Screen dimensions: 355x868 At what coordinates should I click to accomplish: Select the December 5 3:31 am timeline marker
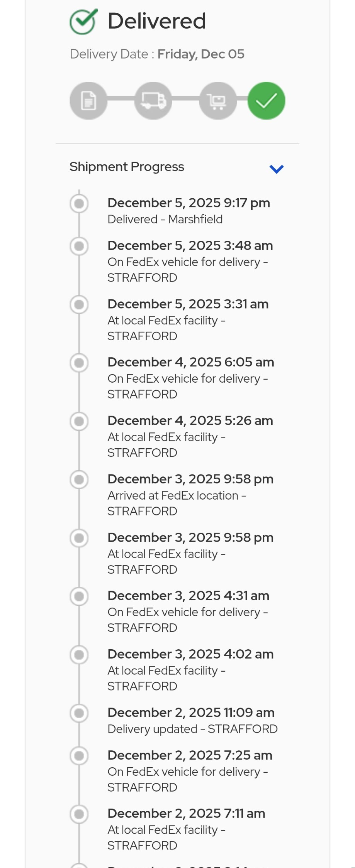pyautogui.click(x=79, y=304)
